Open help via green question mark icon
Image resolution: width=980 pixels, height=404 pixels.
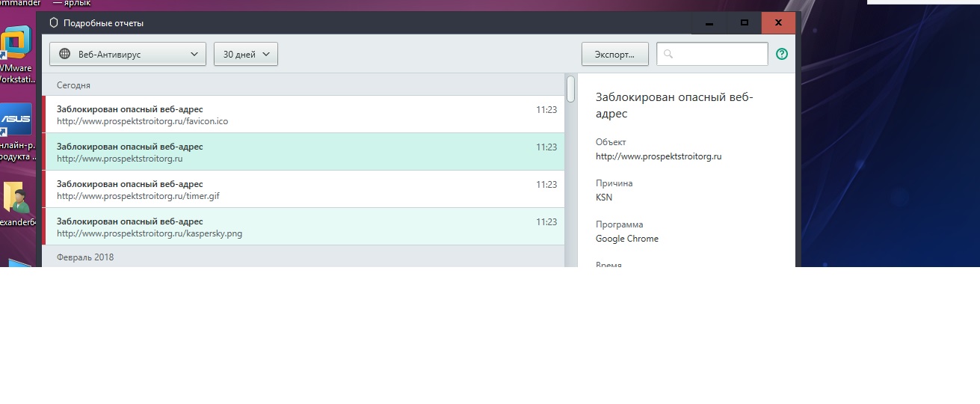(782, 54)
